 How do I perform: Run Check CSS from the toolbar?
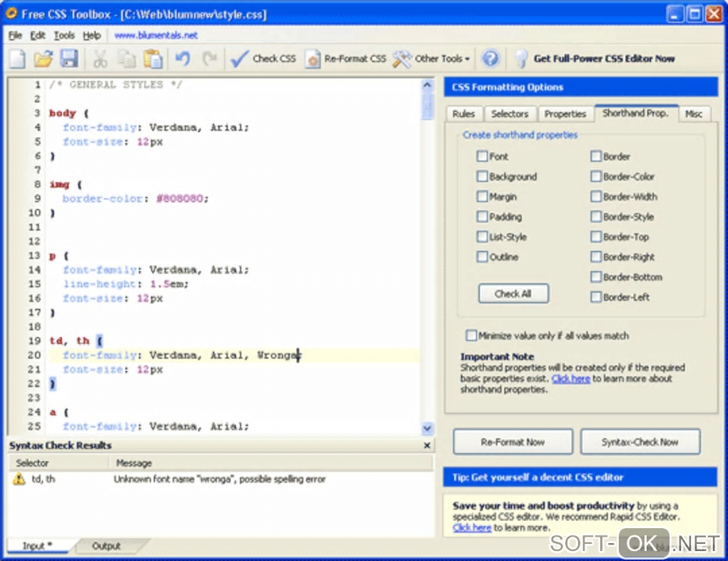pos(264,59)
